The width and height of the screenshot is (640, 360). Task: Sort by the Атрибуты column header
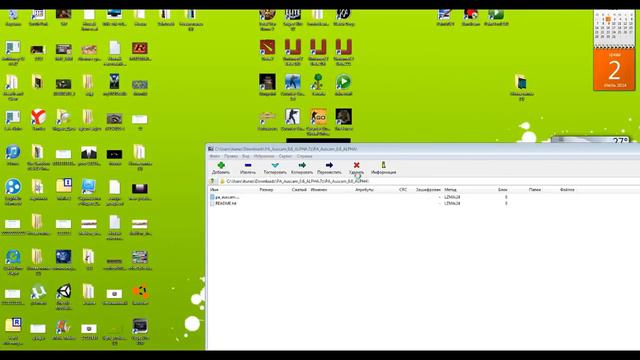tap(364, 190)
